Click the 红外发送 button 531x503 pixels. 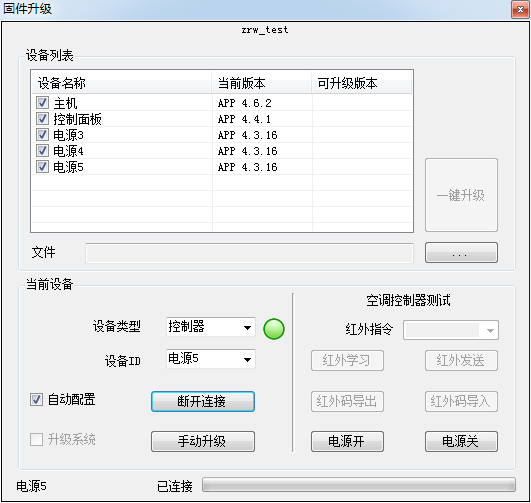pyautogui.click(x=461, y=360)
